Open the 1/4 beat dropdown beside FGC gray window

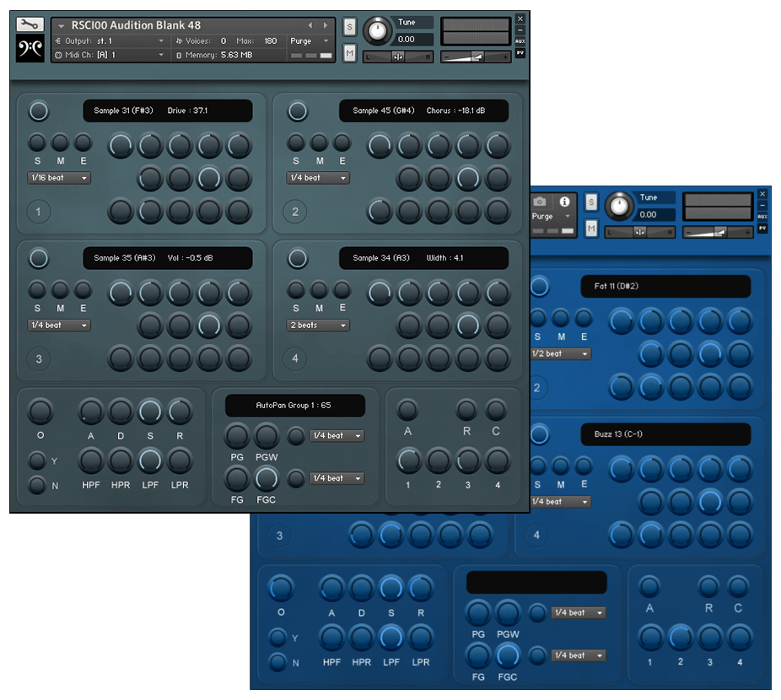(x=337, y=478)
